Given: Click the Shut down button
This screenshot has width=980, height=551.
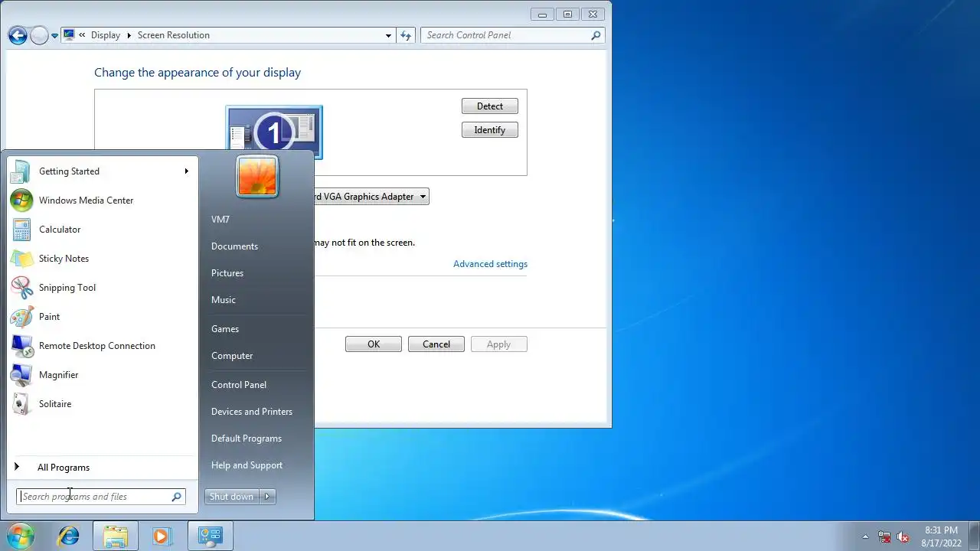Looking at the screenshot, I should 231,497.
